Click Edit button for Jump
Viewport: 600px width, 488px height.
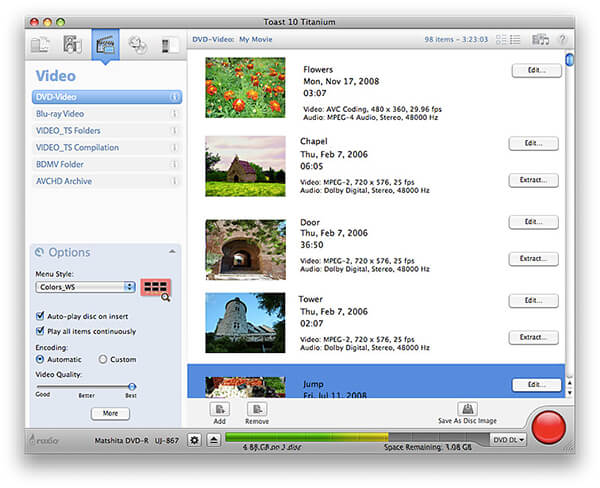coord(536,385)
